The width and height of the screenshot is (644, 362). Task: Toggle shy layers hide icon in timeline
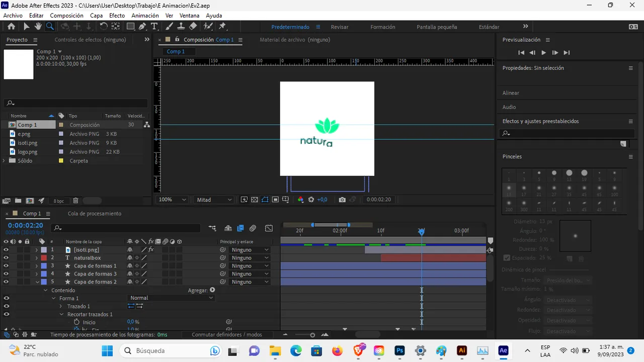tap(228, 228)
